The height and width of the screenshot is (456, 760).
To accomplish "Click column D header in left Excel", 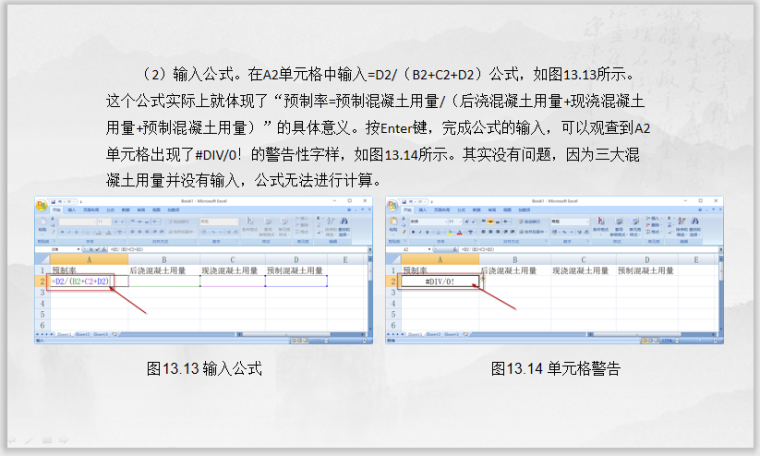I will pyautogui.click(x=296, y=259).
